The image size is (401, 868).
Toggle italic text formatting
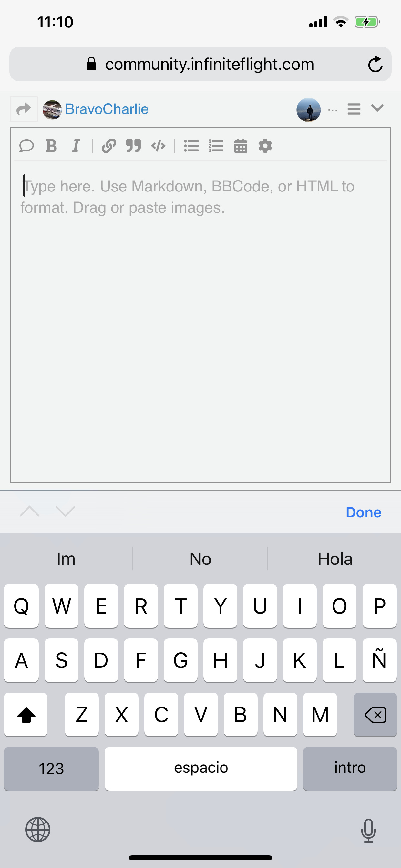coord(76,146)
